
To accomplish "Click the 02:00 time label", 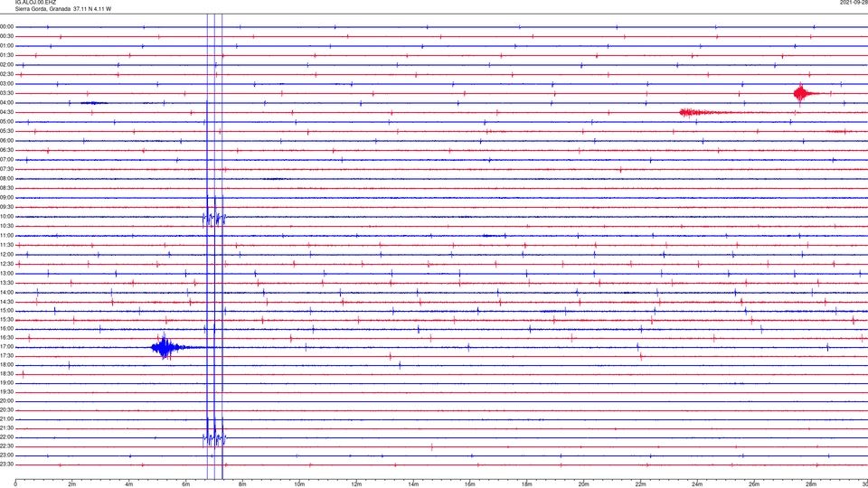I will pos(7,65).
